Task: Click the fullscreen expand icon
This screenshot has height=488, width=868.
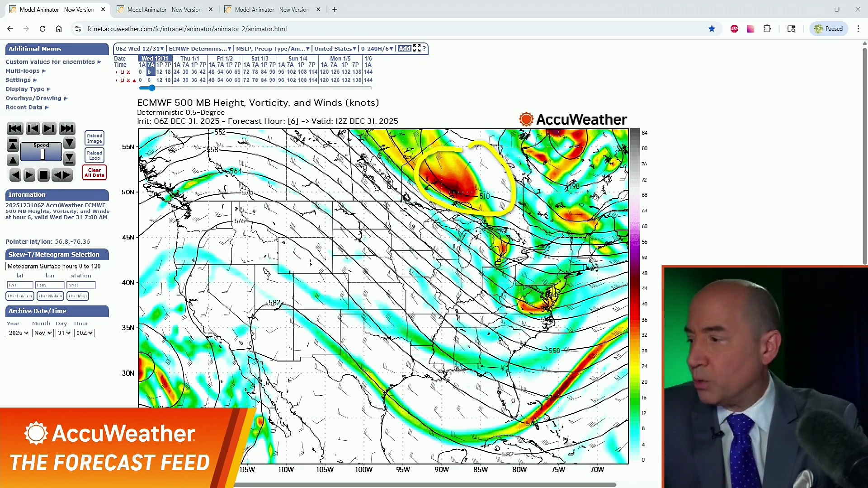Action: point(417,48)
